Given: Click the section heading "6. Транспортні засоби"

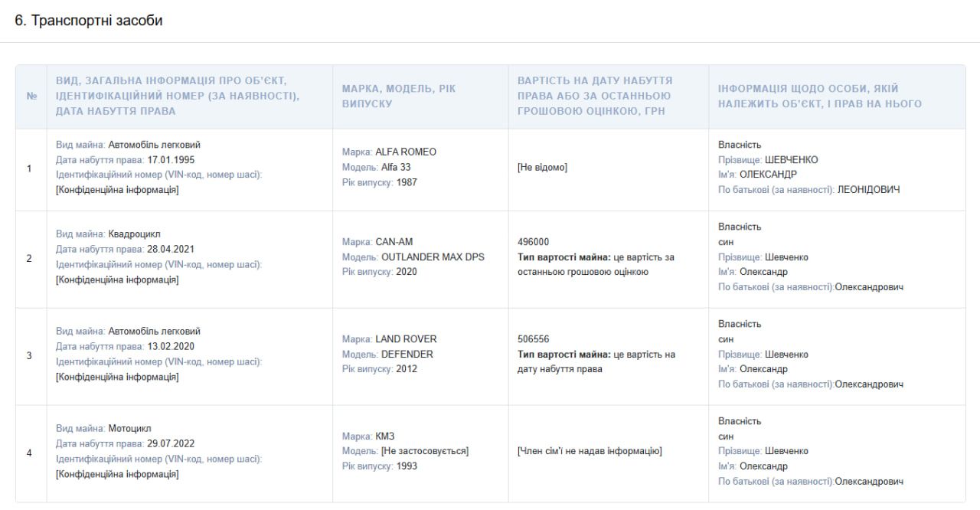Looking at the screenshot, I should click(89, 21).
